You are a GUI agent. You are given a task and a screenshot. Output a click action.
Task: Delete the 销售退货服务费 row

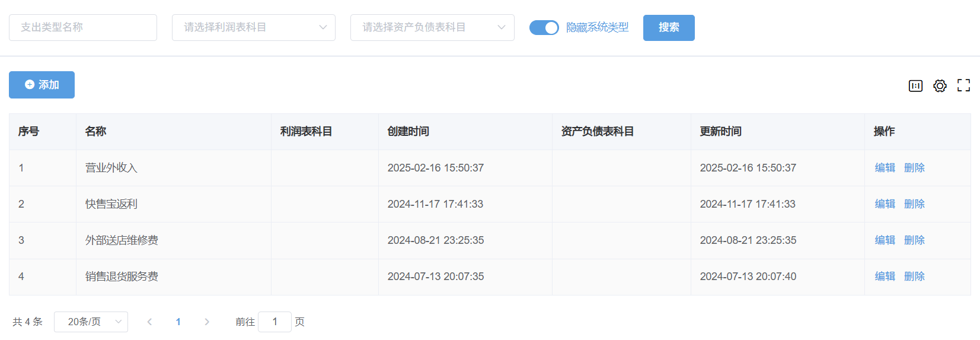[x=914, y=277]
